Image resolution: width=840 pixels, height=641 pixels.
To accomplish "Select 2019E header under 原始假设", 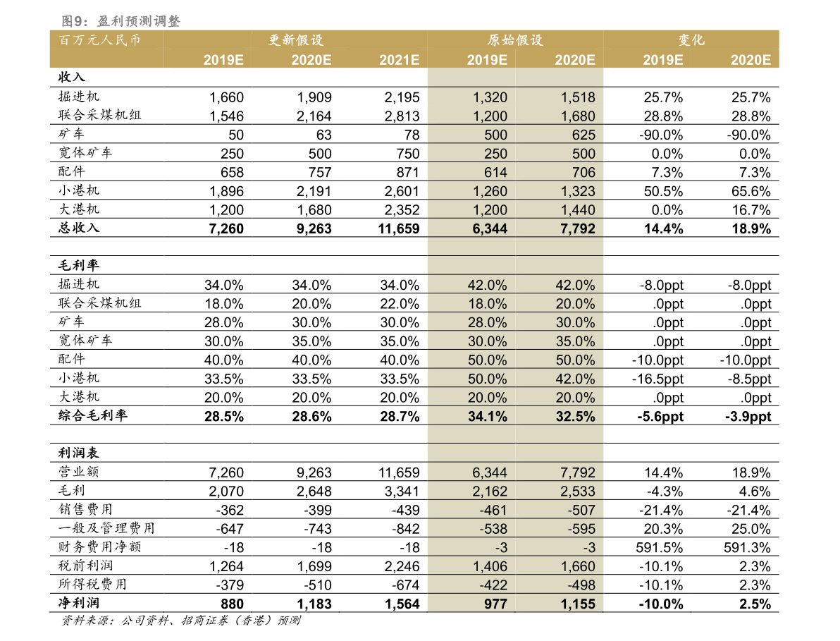I will [487, 60].
